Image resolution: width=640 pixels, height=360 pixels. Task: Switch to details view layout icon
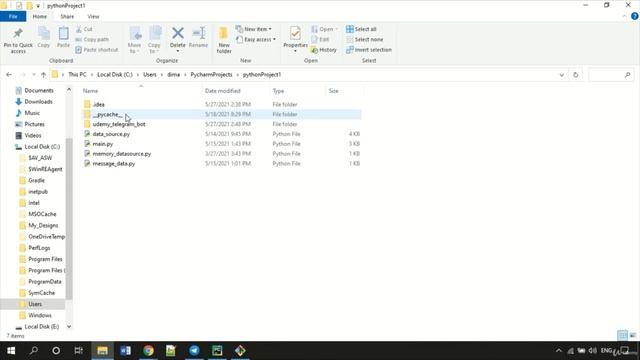(x=622, y=336)
